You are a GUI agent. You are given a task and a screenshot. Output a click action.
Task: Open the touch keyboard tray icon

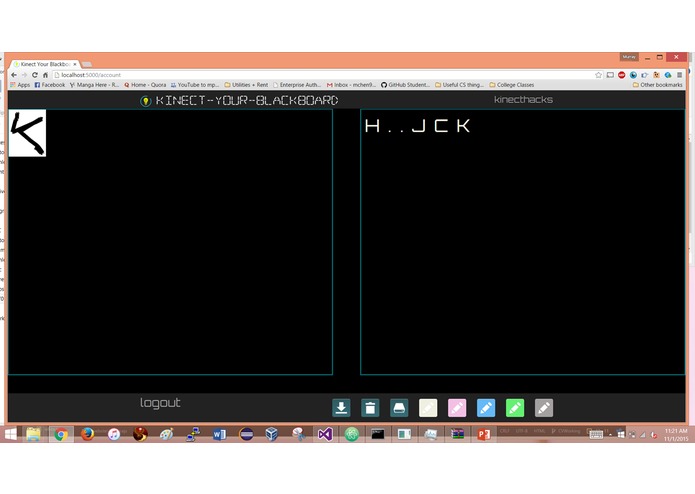(x=596, y=435)
